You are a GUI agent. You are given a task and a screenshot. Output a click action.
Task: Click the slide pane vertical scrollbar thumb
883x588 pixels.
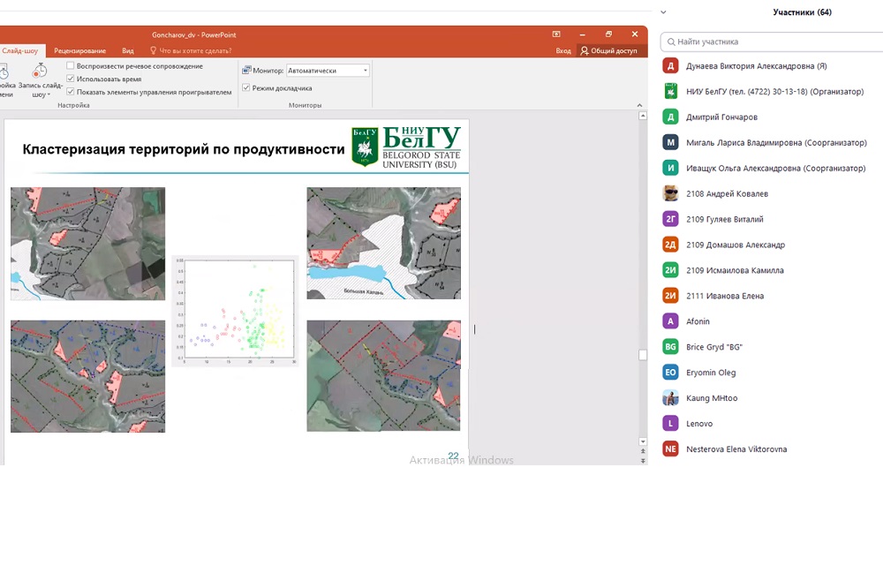643,355
